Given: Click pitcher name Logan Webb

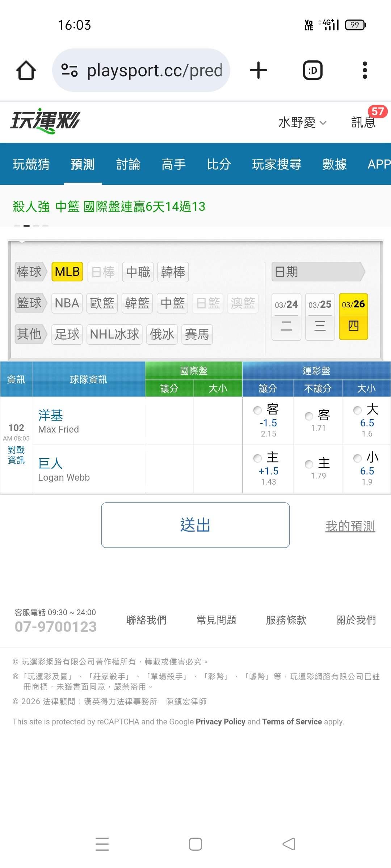Looking at the screenshot, I should click(x=64, y=477).
